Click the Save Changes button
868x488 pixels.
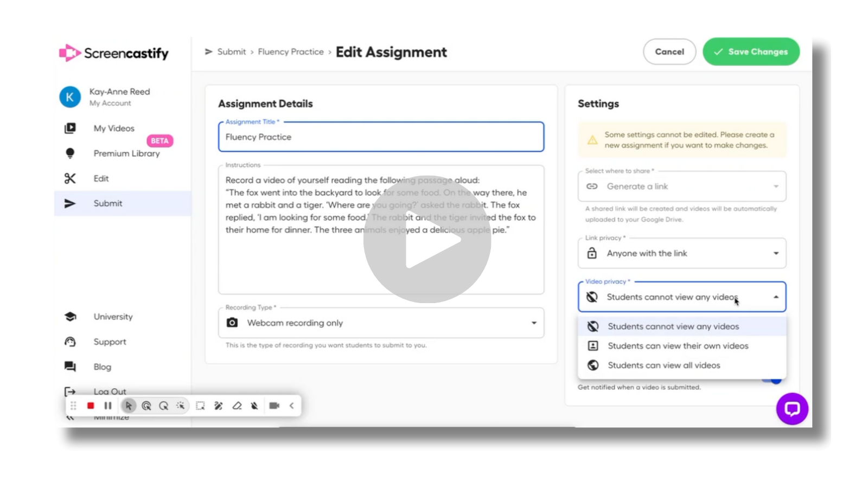click(751, 52)
